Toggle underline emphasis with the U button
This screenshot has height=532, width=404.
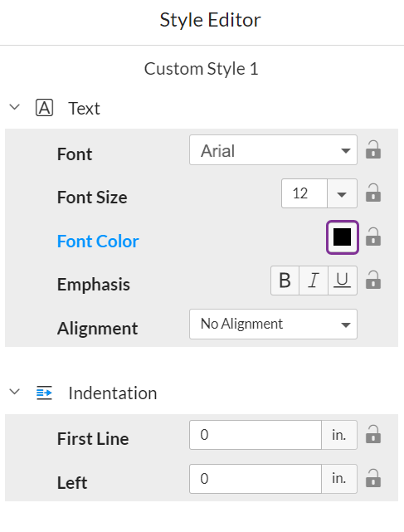click(343, 281)
